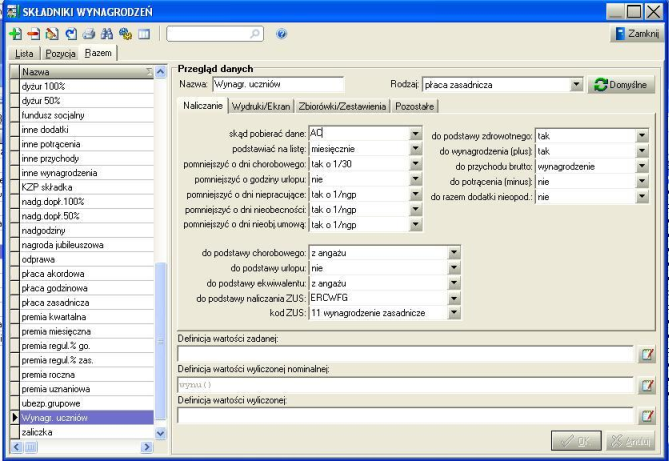The height and width of the screenshot is (461, 669).
Task: Click the Definicja wartości wyliczonej field
Action: coord(405,416)
